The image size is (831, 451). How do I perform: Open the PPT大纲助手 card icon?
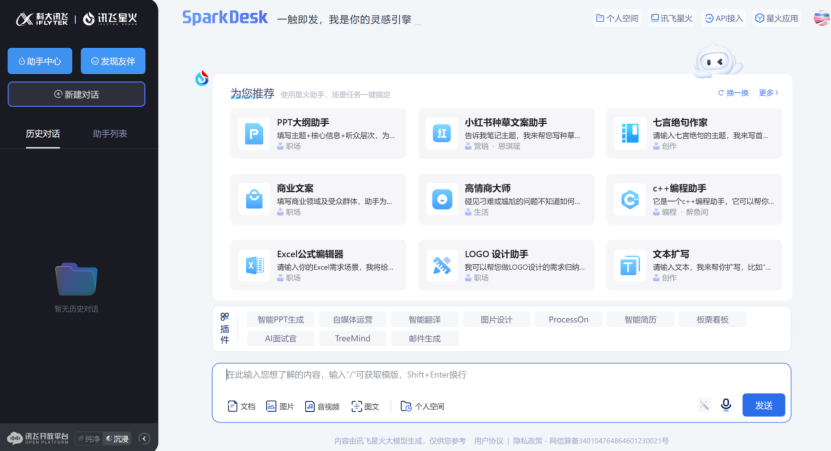coord(254,134)
